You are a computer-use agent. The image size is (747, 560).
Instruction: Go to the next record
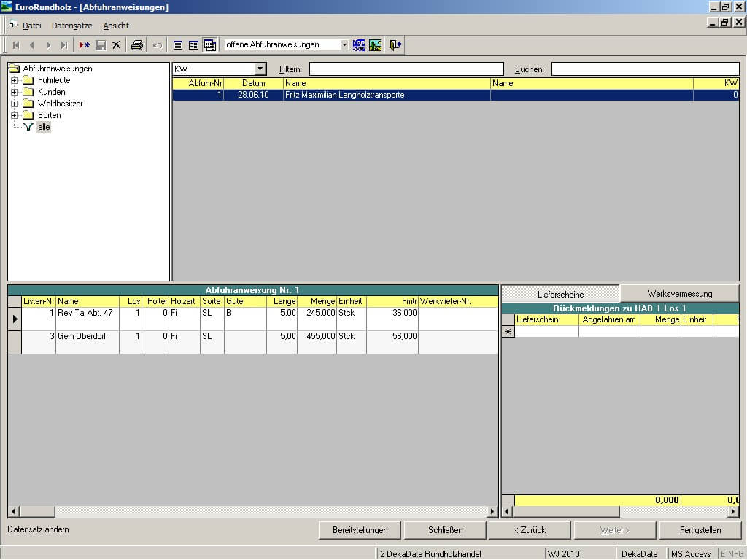coord(48,45)
